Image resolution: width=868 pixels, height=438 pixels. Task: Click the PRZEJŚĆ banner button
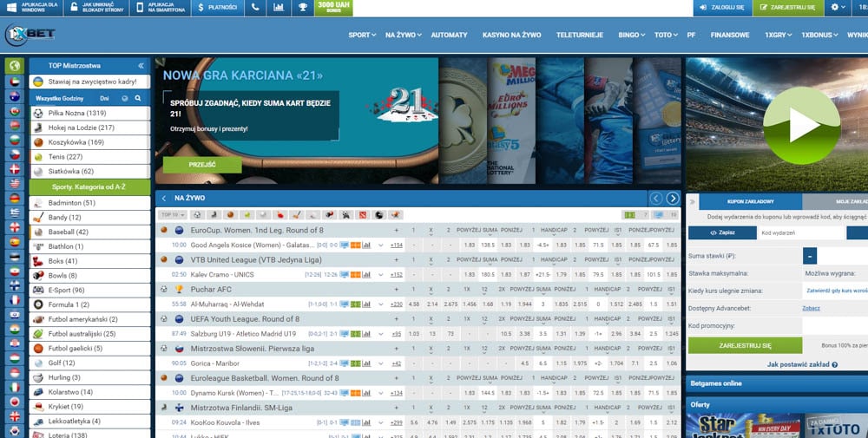(202, 165)
